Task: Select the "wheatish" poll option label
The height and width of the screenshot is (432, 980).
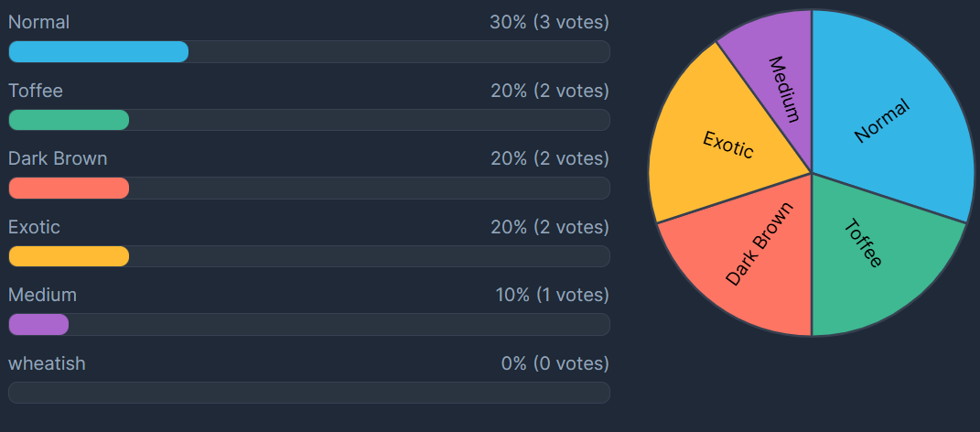Action: click(47, 363)
